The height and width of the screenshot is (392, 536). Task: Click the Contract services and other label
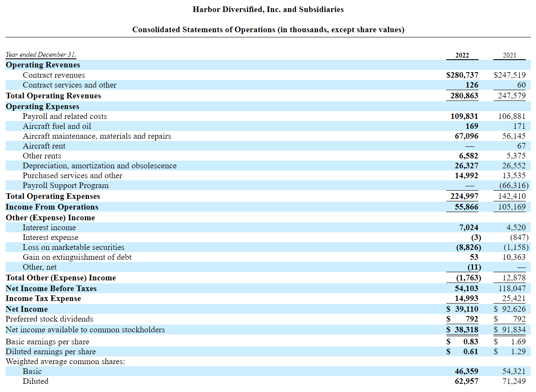pyautogui.click(x=70, y=85)
